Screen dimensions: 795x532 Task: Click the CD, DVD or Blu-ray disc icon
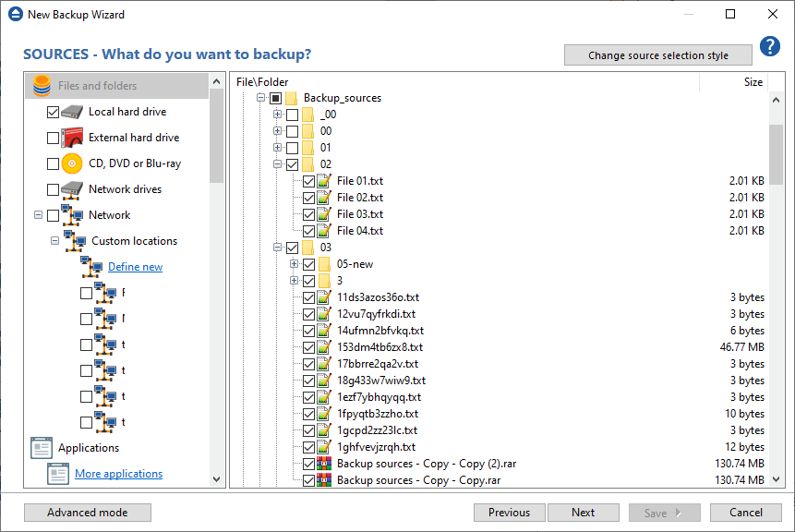73,163
